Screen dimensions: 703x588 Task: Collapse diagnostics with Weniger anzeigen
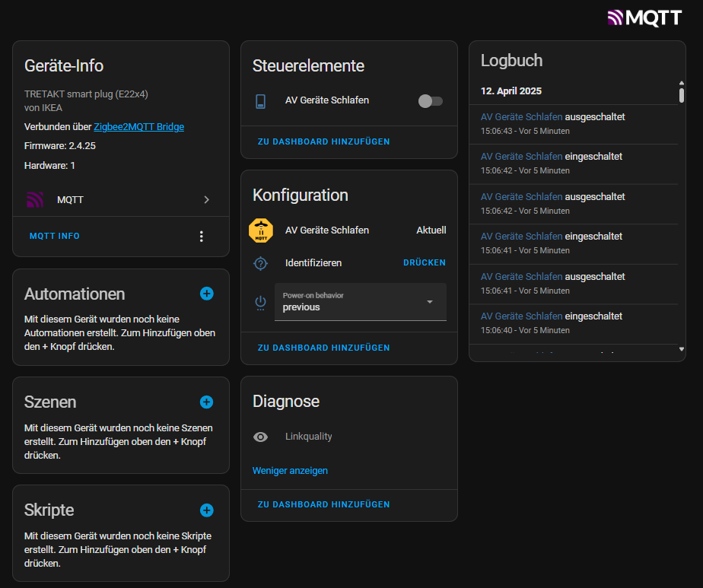point(290,471)
